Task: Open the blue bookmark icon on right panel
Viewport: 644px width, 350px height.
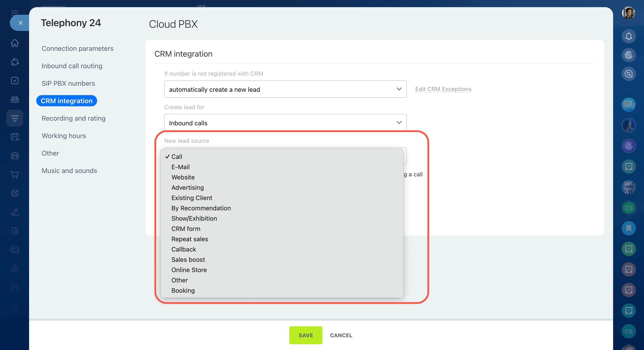Action: point(629,228)
